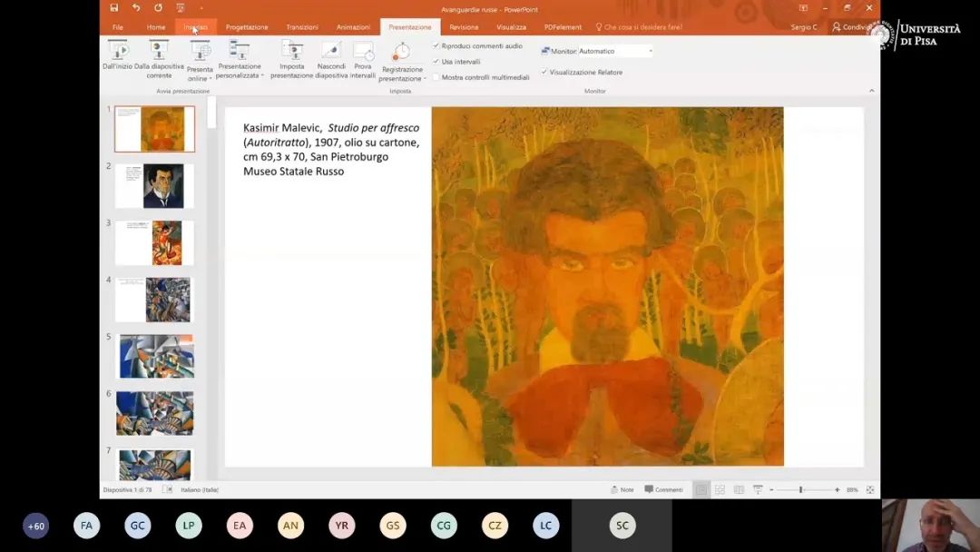The height and width of the screenshot is (552, 980).
Task: Enable Mostra controlli multimediali checkbox
Action: 436,77
